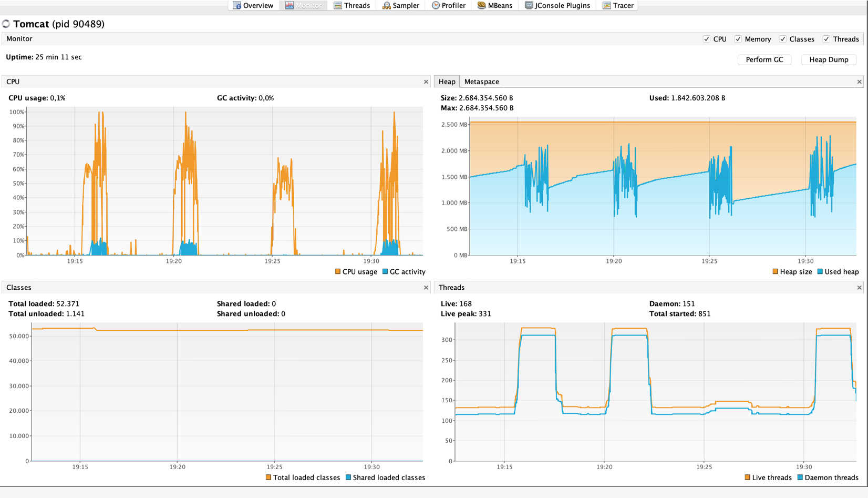Click the 'GC activity: 0,0%' value
The height and width of the screenshot is (498, 868).
[245, 98]
